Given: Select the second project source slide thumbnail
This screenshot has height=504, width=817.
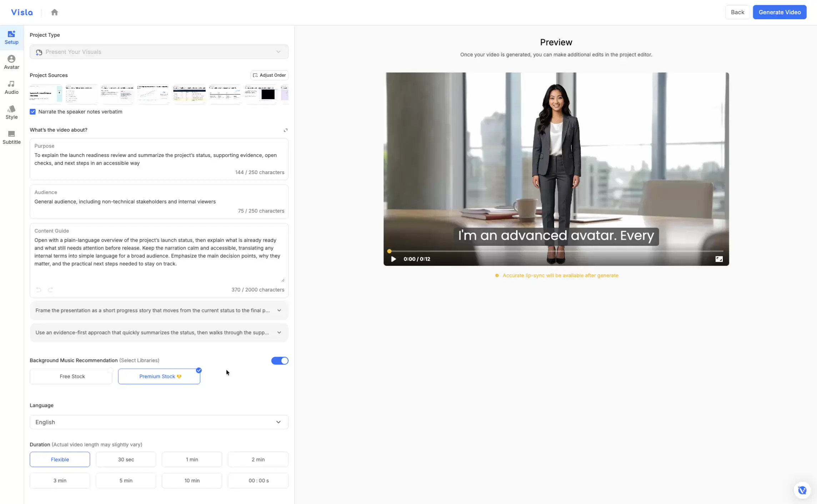Looking at the screenshot, I should click(81, 94).
